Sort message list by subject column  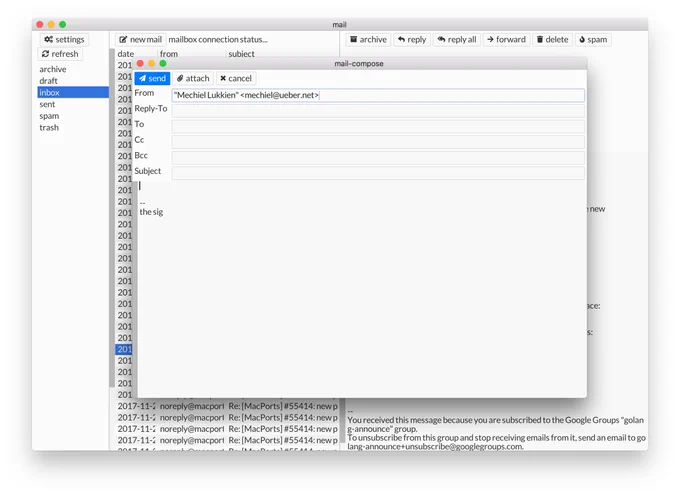pyautogui.click(x=241, y=54)
